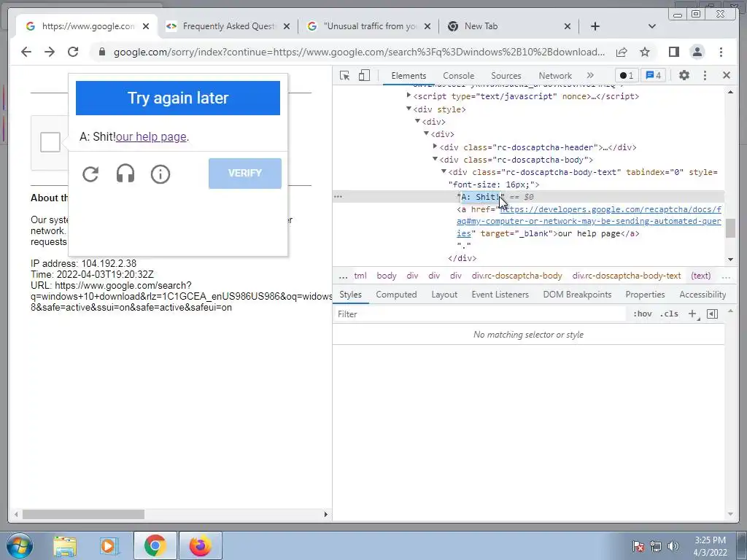Click the three-dot actions on selected node row
The image size is (747, 560).
(x=338, y=197)
